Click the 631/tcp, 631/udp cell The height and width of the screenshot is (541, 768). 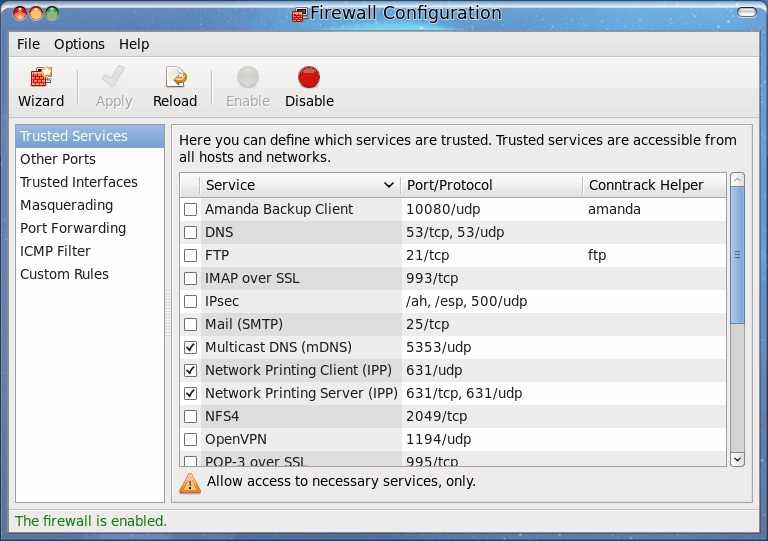(492, 394)
